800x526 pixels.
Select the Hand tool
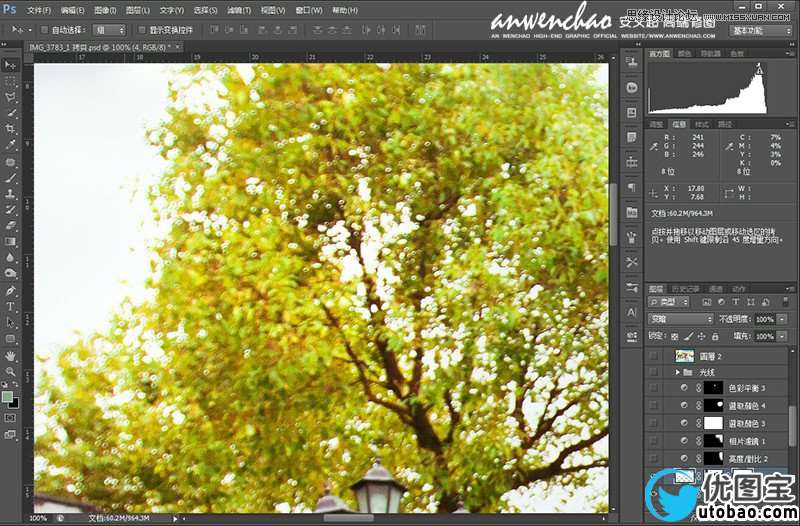10,356
